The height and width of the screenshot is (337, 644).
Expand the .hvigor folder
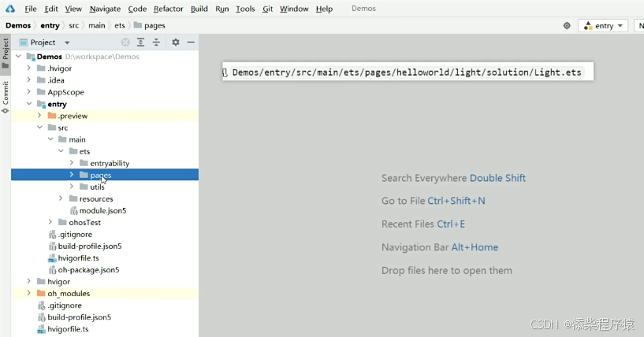(28, 68)
